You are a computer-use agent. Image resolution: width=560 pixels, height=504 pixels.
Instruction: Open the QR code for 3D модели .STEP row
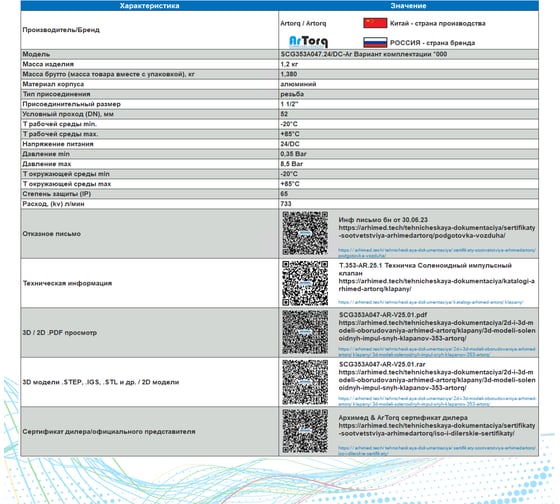click(x=305, y=382)
